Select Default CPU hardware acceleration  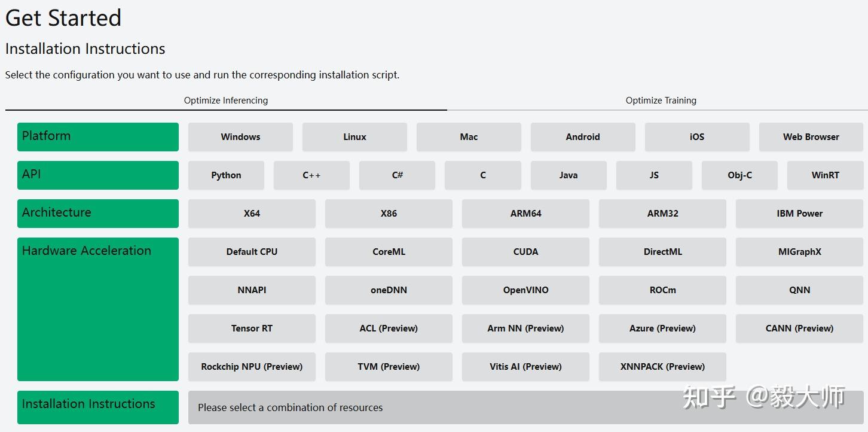(x=252, y=252)
